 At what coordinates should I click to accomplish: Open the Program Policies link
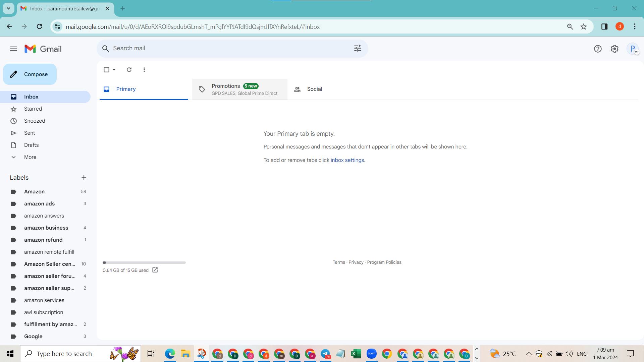pyautogui.click(x=384, y=262)
